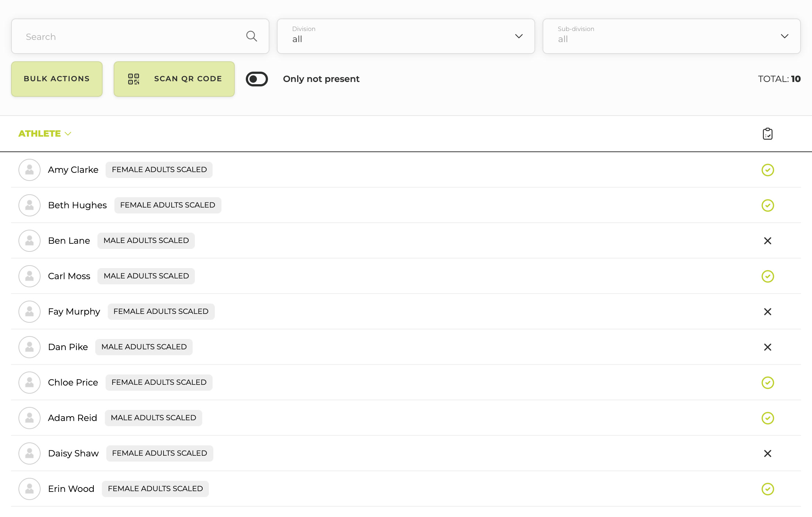Mark Daisy Shaw as present
The height and width of the screenshot is (517, 812).
click(x=768, y=453)
